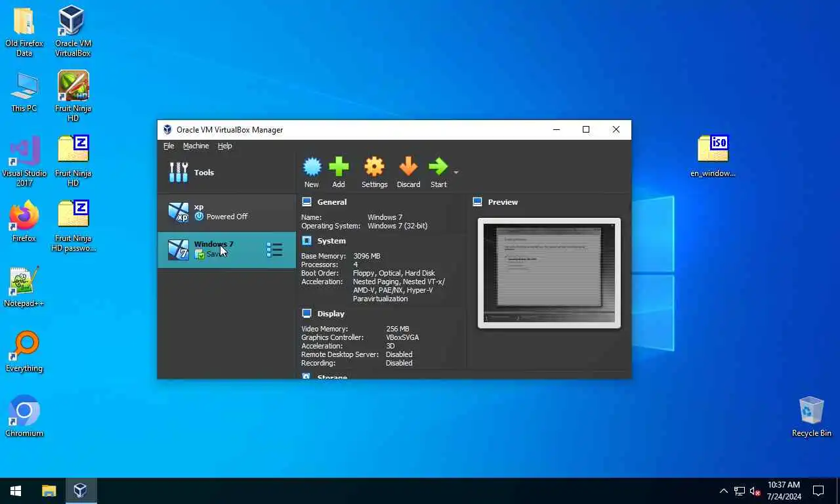Select the Recycle Bin desktop icon
The width and height of the screenshot is (840, 504).
pos(812,417)
